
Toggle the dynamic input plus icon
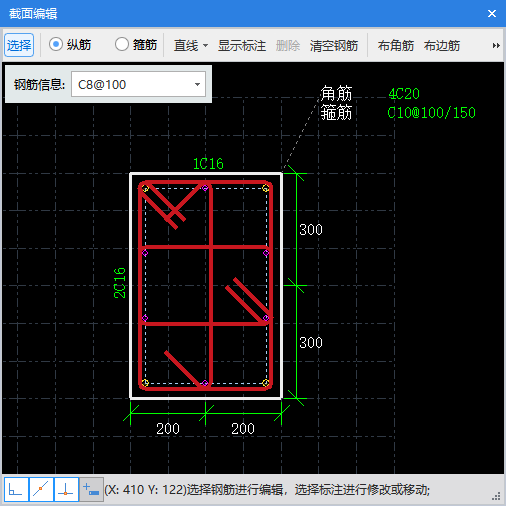point(91,489)
